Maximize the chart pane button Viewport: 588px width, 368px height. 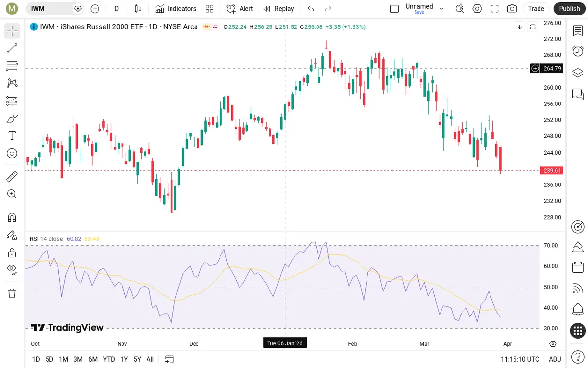pyautogui.click(x=533, y=27)
